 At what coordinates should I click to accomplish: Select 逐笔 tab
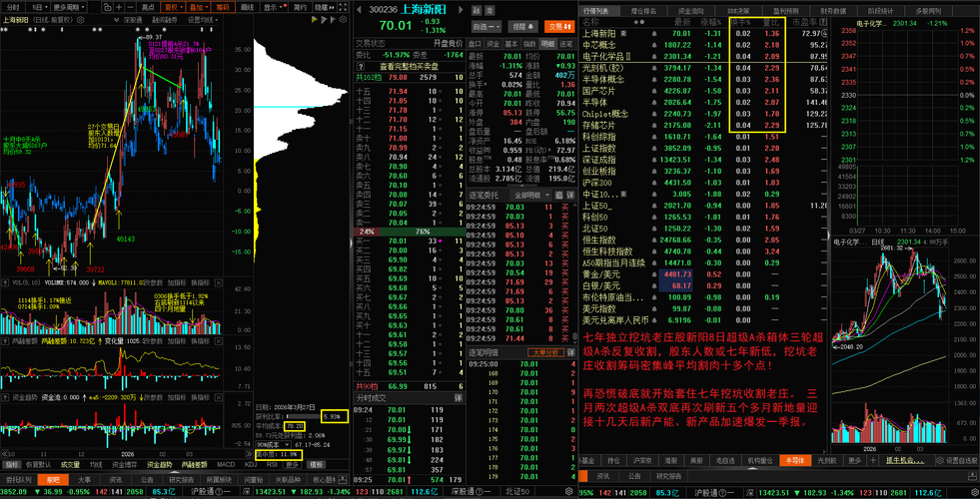(565, 44)
